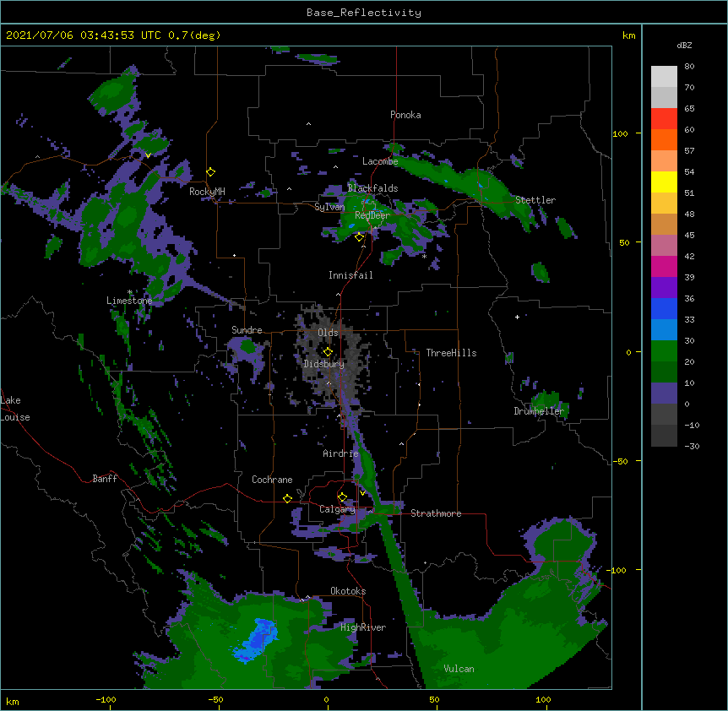Click the -30 value on the dBZ legend
This screenshot has width=728, height=711.
click(692, 446)
